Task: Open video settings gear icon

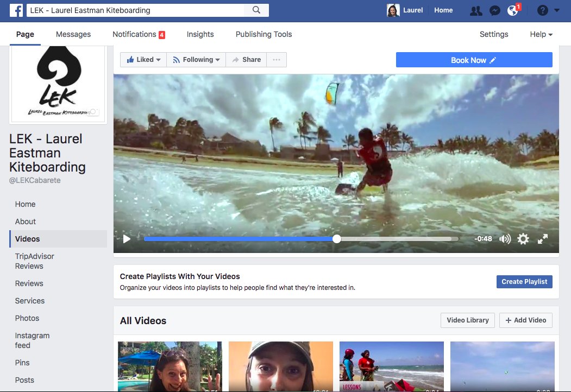Action: 523,239
